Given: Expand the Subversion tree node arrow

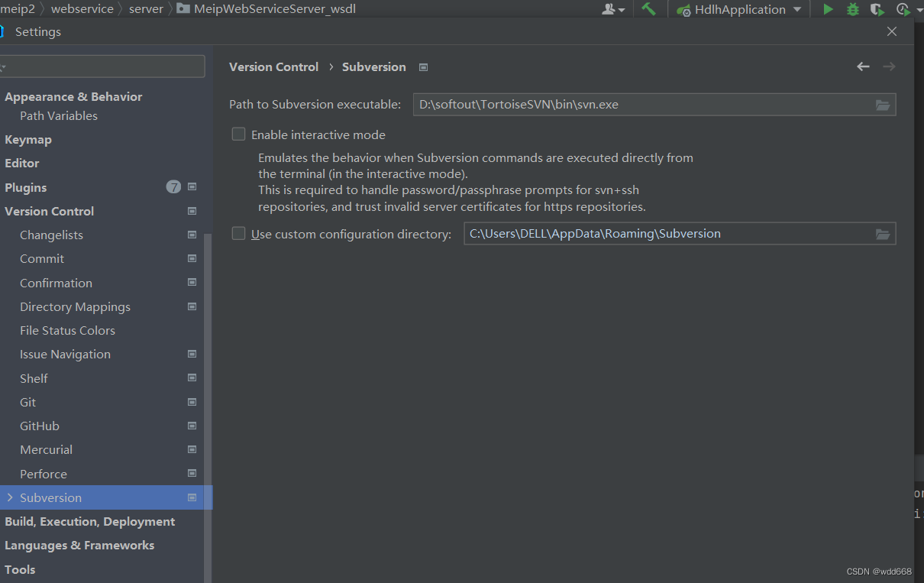Looking at the screenshot, I should (9, 497).
